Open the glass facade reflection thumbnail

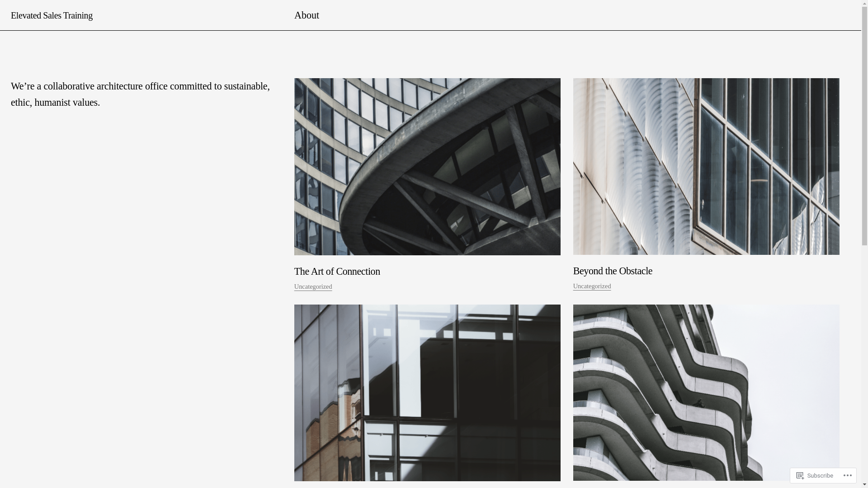click(x=427, y=393)
